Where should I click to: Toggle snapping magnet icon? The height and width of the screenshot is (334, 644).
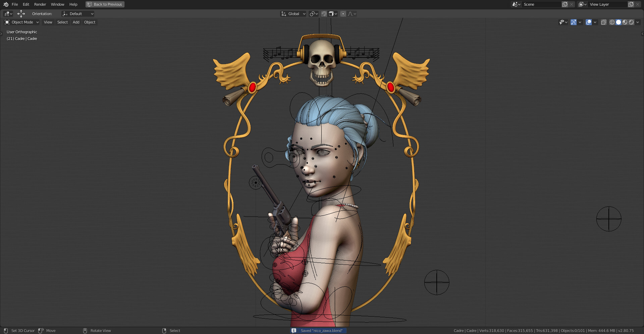tap(324, 14)
